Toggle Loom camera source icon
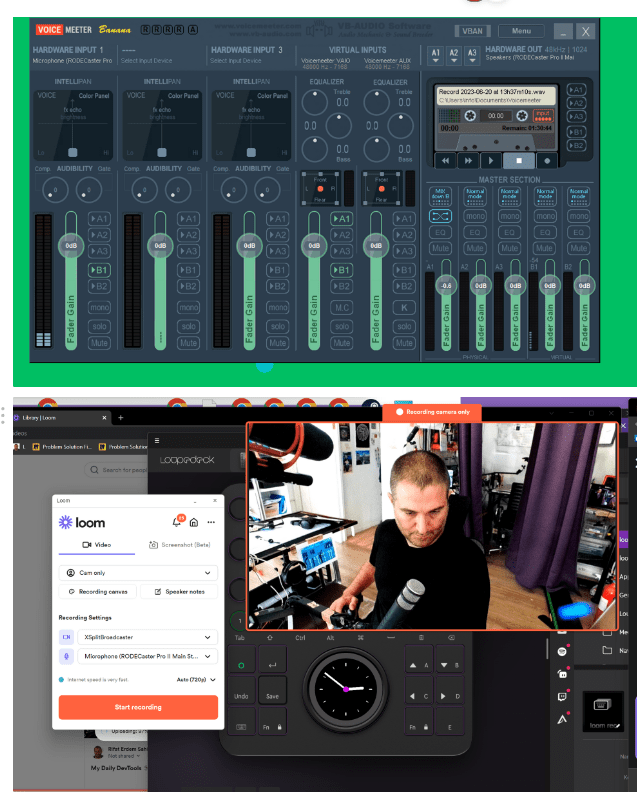 pos(66,637)
